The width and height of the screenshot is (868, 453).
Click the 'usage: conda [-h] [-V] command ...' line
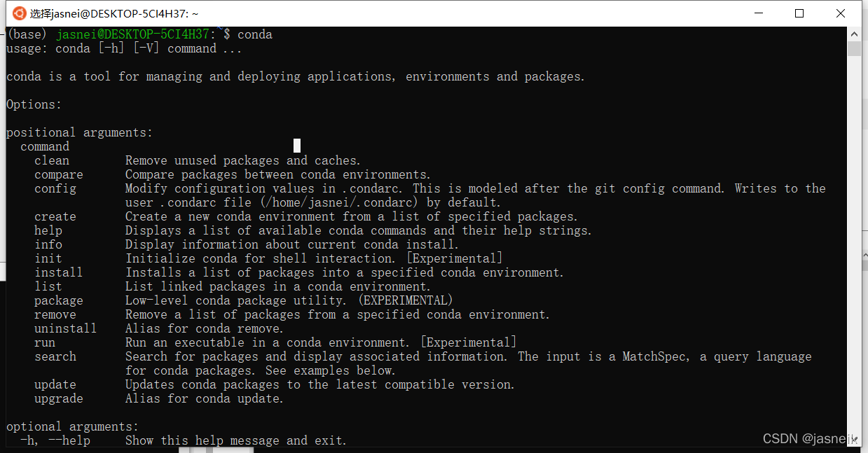click(124, 48)
